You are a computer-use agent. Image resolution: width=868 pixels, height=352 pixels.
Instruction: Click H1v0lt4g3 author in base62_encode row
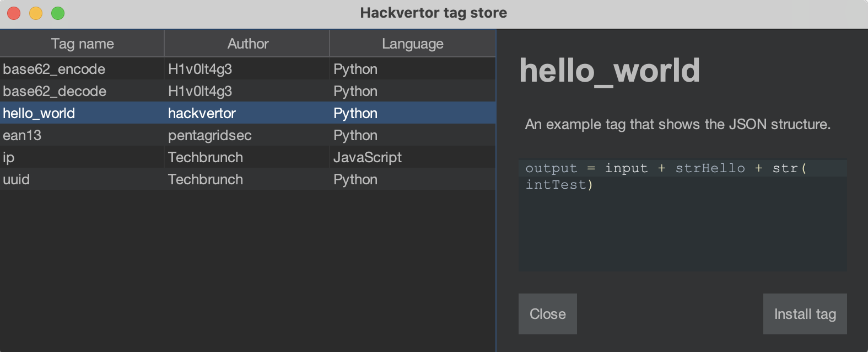(200, 69)
